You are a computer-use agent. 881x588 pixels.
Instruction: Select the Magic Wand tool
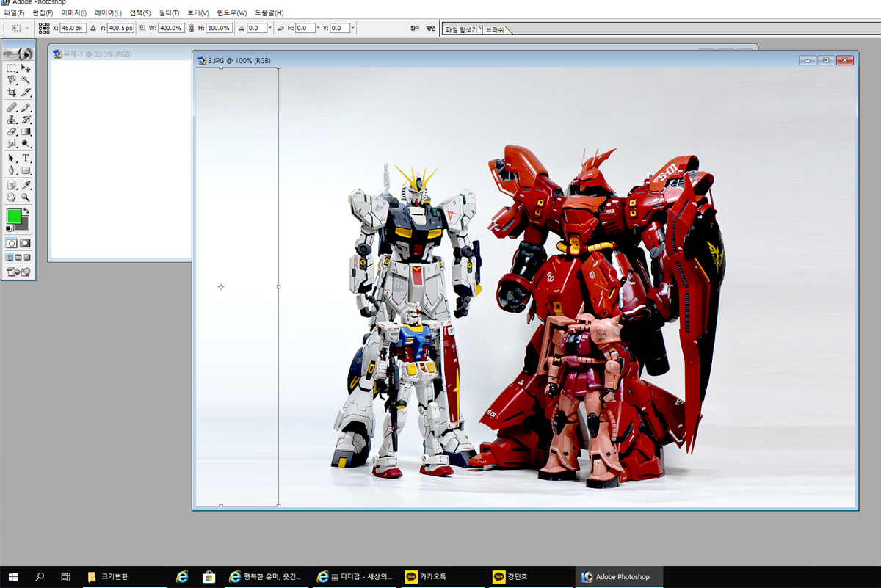tap(26, 80)
